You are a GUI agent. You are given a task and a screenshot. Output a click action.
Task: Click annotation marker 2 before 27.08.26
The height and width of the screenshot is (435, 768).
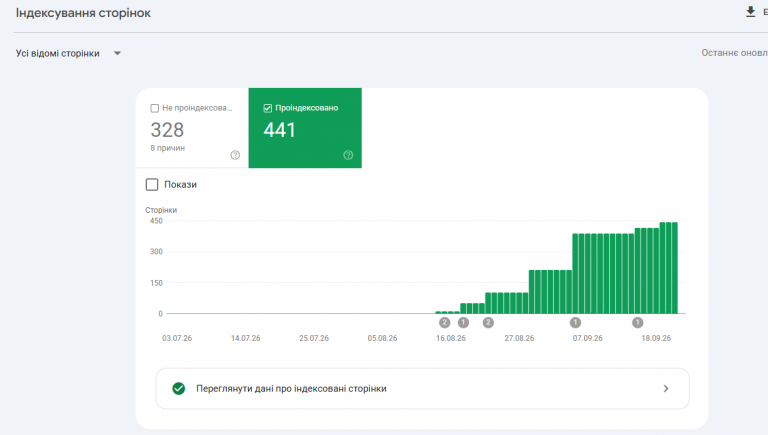coord(488,322)
